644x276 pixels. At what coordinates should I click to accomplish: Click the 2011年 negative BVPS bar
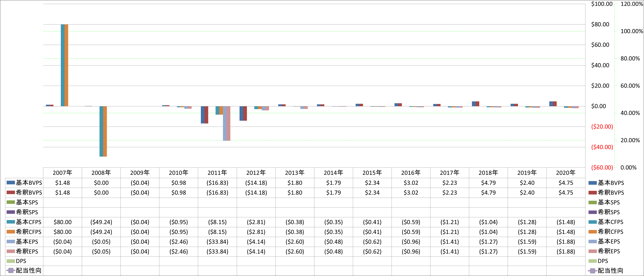point(205,115)
